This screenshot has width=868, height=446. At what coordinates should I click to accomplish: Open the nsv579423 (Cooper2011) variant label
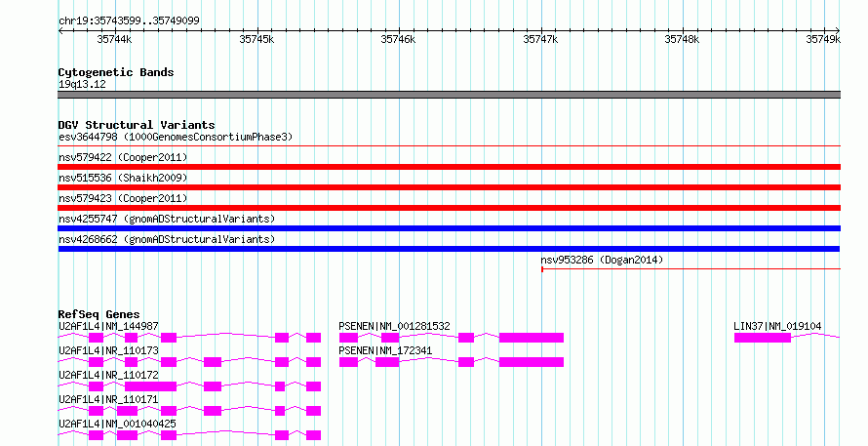(x=123, y=198)
